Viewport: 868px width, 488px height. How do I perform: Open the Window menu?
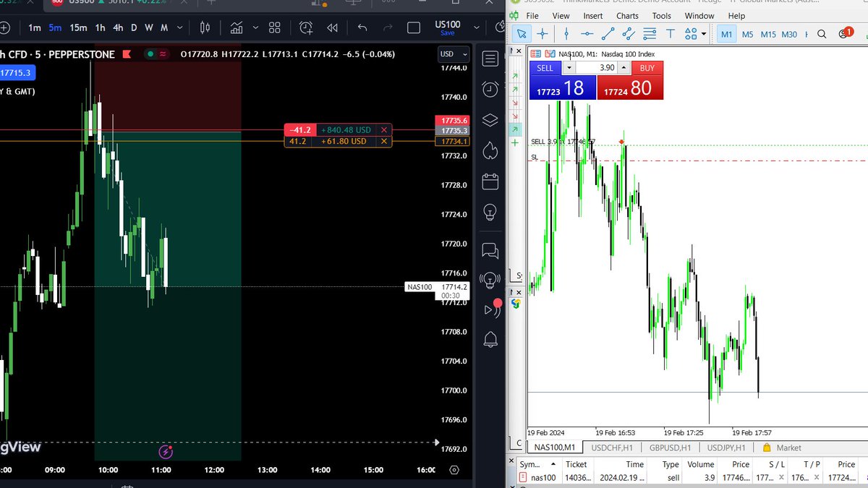tap(699, 16)
